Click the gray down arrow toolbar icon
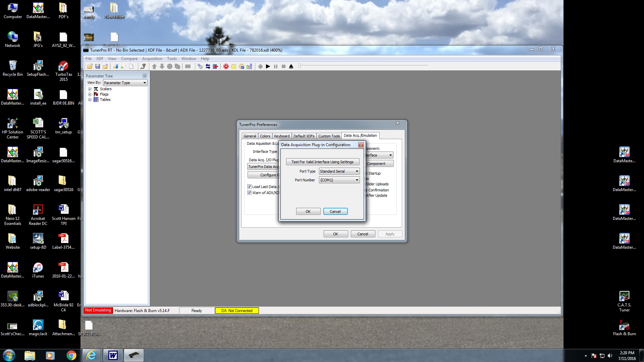Screen dimensions: 644x362 pos(162,66)
